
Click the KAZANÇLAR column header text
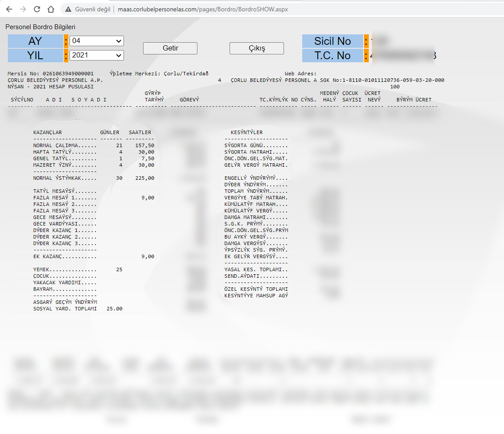47,132
